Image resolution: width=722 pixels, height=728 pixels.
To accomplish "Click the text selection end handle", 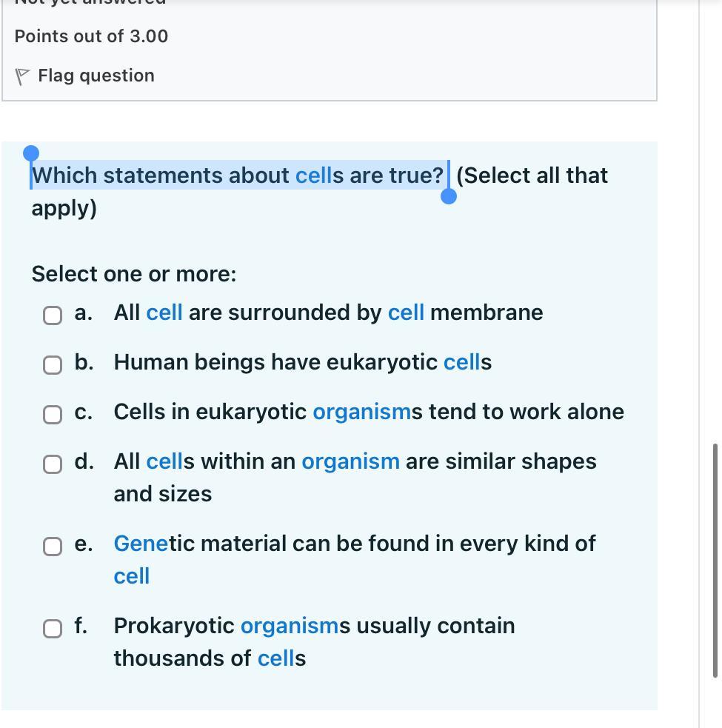I will 448,196.
